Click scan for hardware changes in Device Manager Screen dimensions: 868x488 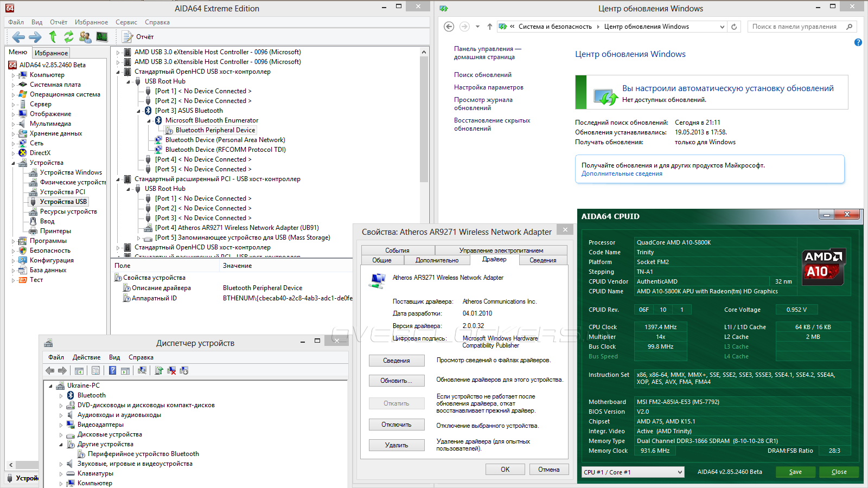pyautogui.click(x=142, y=370)
